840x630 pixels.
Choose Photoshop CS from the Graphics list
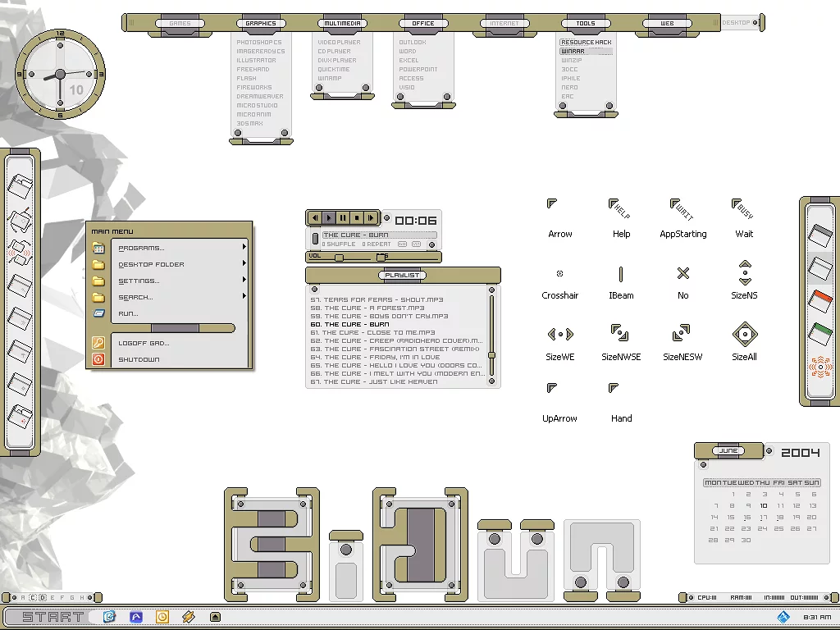(x=259, y=42)
